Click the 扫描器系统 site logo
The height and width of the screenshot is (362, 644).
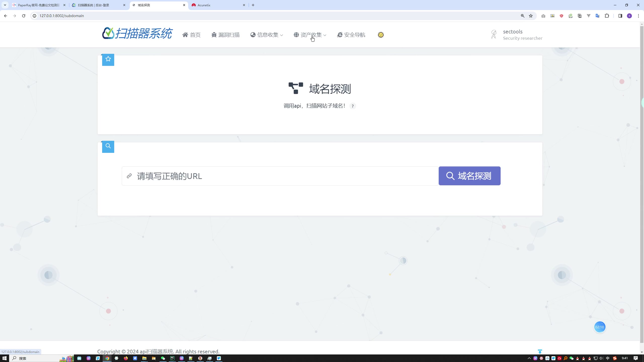(x=137, y=33)
